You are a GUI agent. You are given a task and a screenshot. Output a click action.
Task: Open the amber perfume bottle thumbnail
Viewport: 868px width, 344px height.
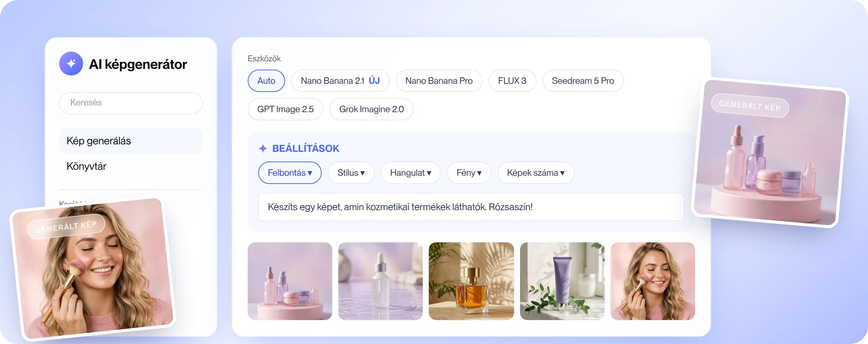(x=471, y=281)
